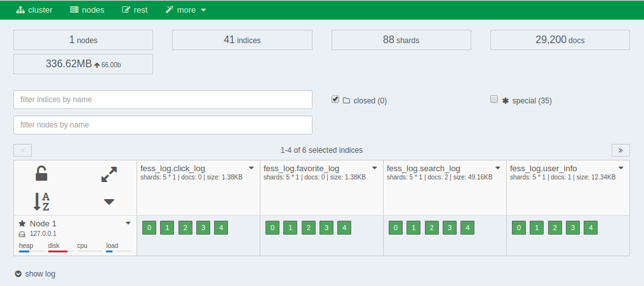Click the previous page button
This screenshot has width=644, height=286.
[x=22, y=150]
